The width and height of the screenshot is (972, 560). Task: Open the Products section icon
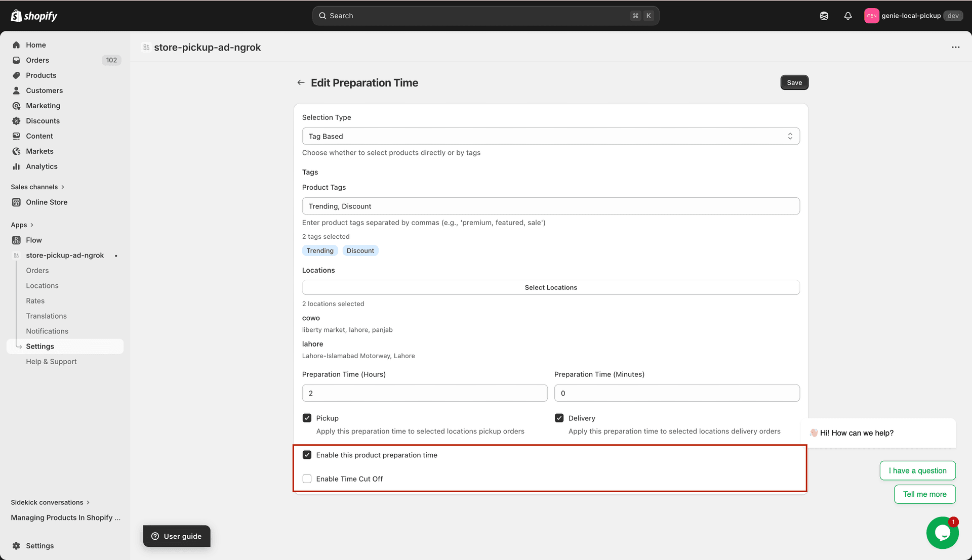(x=16, y=75)
